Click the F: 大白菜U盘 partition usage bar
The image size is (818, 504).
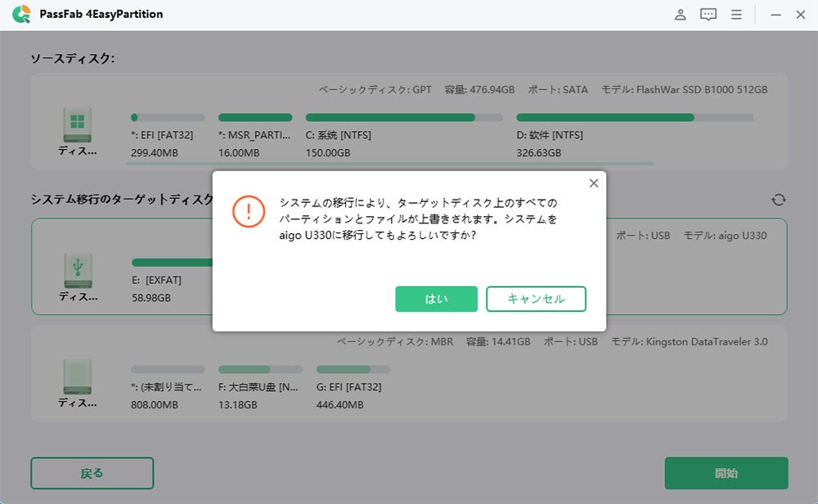click(260, 369)
